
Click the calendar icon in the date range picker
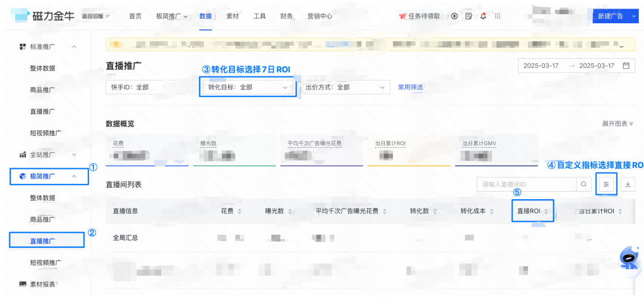[627, 65]
